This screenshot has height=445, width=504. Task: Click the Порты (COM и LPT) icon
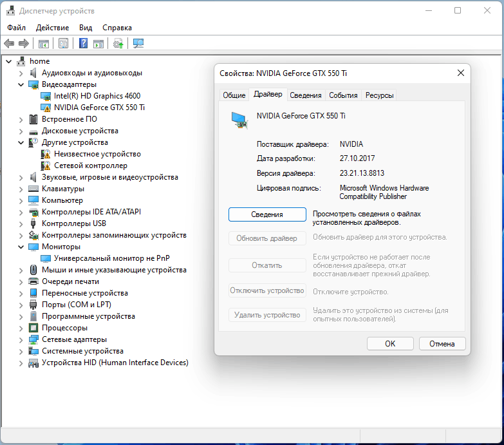33,305
